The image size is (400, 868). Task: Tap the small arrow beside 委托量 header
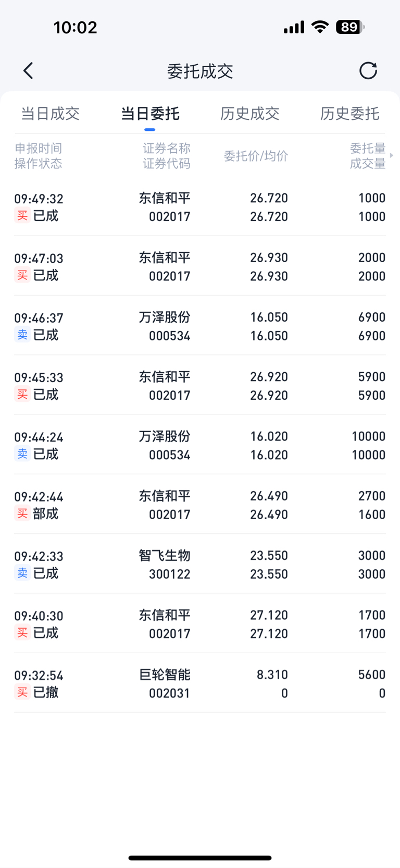click(391, 155)
